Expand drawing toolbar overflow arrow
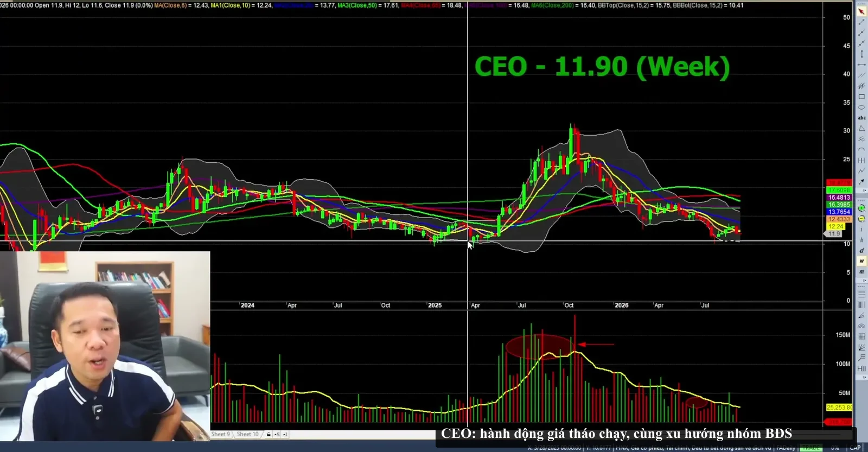The width and height of the screenshot is (868, 452). point(862,190)
